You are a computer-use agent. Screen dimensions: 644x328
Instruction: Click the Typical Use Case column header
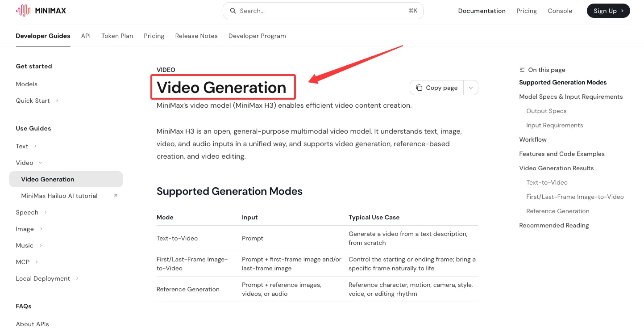pyautogui.click(x=374, y=217)
